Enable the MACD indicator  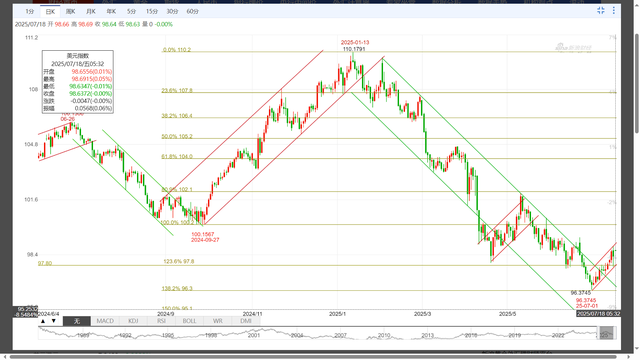(x=105, y=321)
